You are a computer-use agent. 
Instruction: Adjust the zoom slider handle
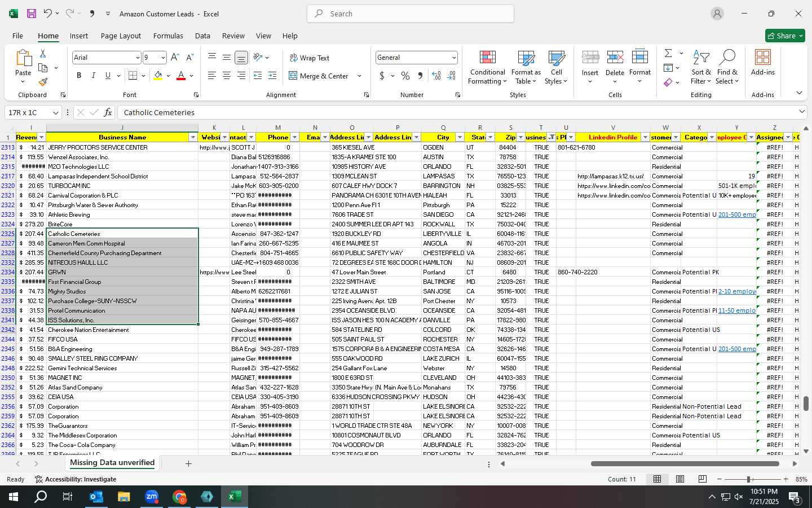click(749, 479)
